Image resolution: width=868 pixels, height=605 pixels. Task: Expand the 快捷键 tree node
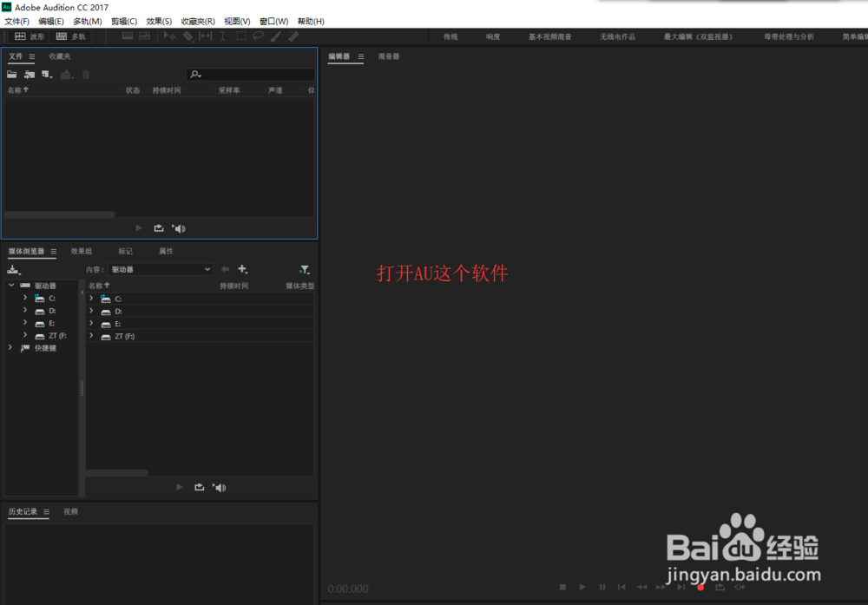[10, 347]
